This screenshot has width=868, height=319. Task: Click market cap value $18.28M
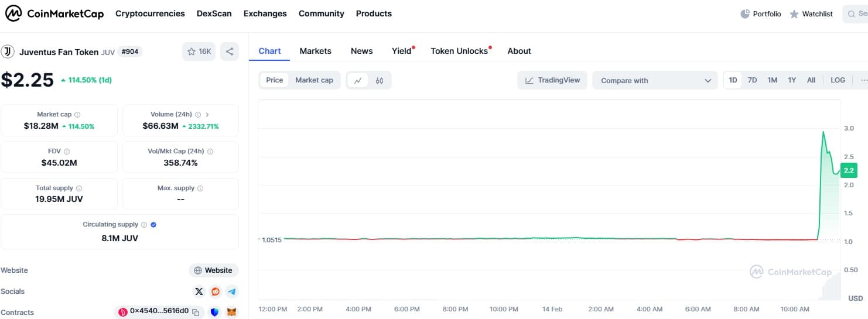tap(41, 126)
